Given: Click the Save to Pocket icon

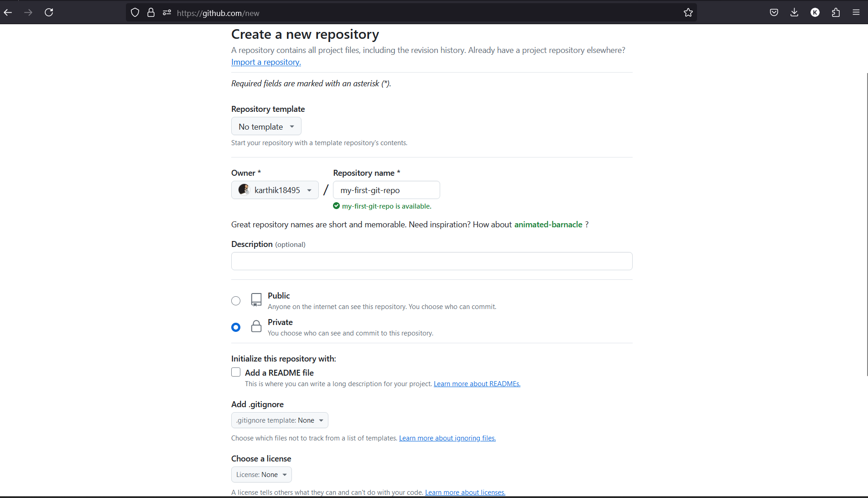Looking at the screenshot, I should (x=774, y=12).
